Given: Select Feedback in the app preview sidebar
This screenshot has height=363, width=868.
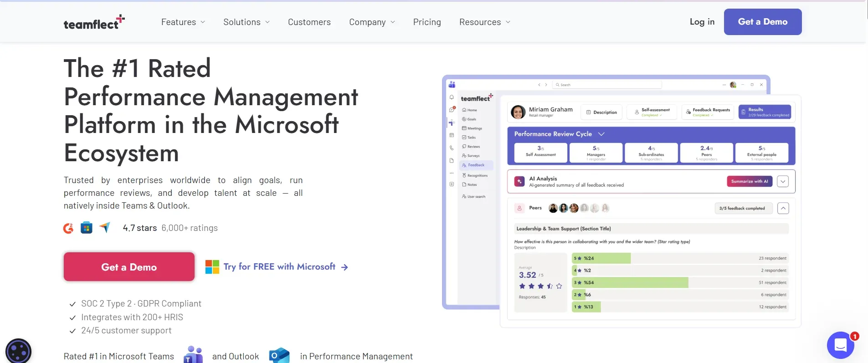Looking at the screenshot, I should click(x=476, y=165).
